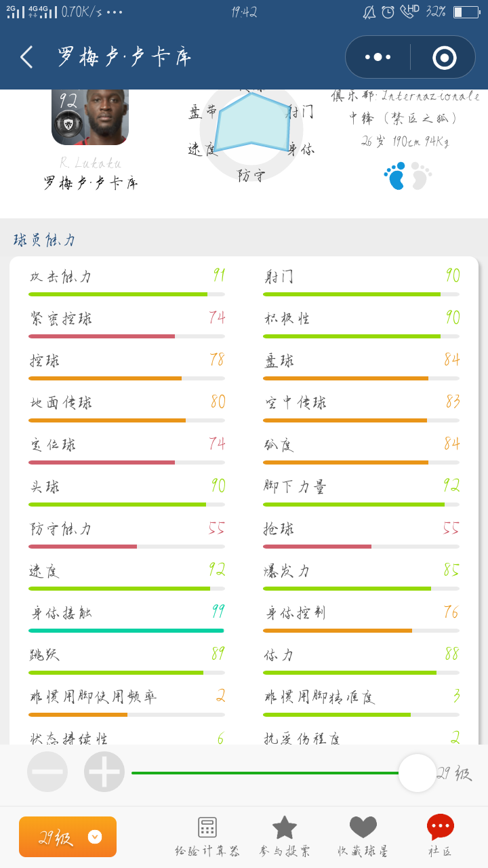Expand the orange 29级 level dropdown

(68, 837)
